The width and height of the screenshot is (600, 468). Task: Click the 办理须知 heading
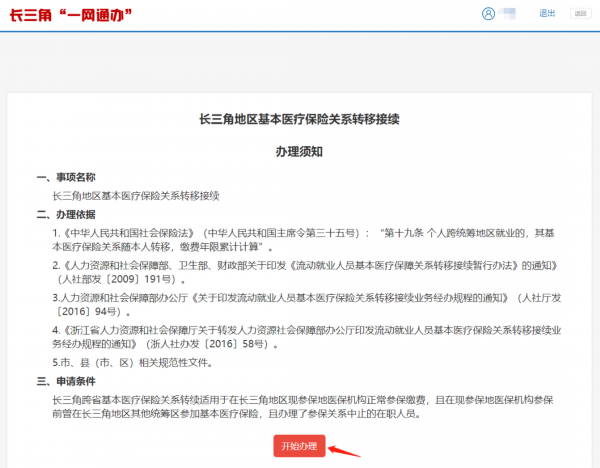coord(299,151)
